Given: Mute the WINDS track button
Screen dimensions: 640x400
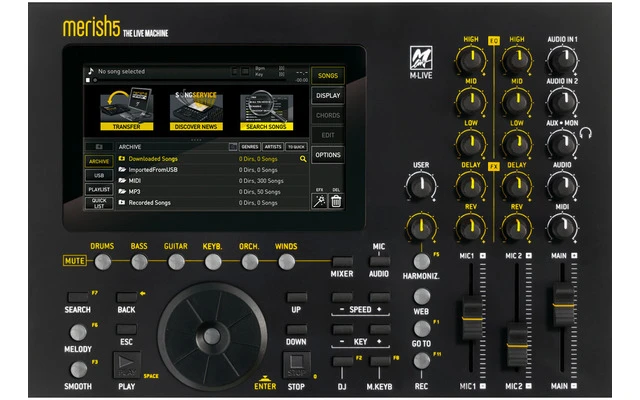Looking at the screenshot, I should pyautogui.click(x=287, y=262).
